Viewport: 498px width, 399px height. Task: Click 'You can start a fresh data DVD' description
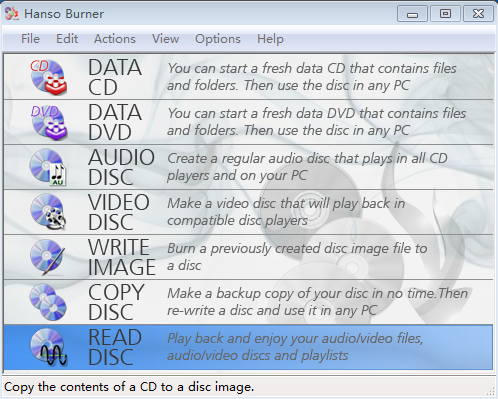[316, 122]
